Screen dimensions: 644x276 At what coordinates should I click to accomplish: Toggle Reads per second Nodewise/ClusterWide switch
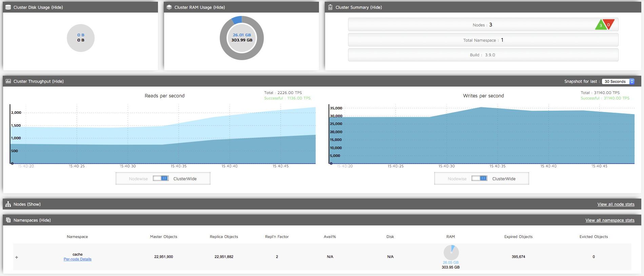pyautogui.click(x=161, y=178)
